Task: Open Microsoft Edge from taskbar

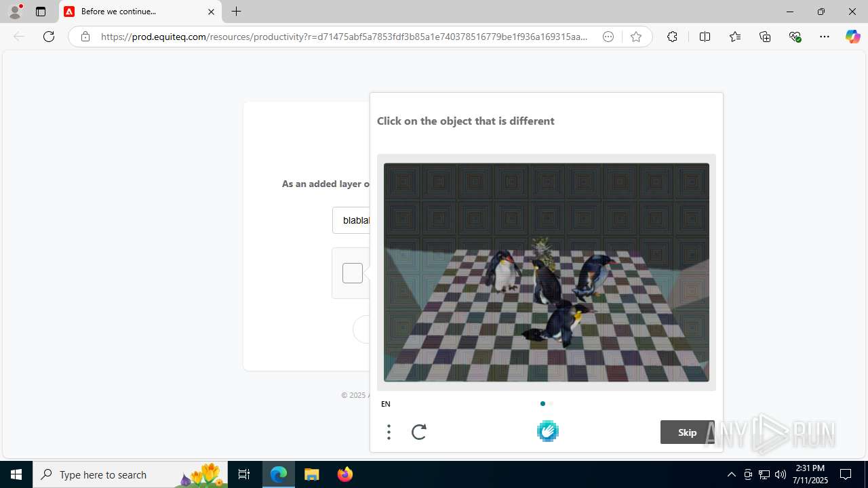Action: click(x=279, y=474)
